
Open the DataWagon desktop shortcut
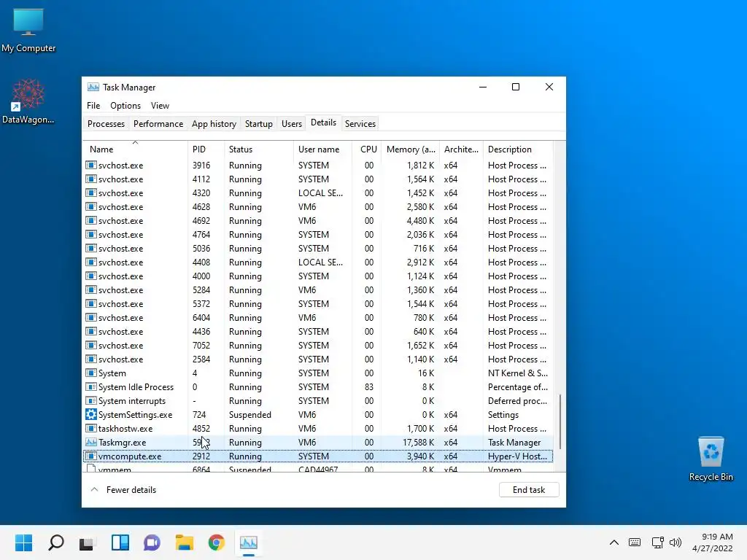28,101
